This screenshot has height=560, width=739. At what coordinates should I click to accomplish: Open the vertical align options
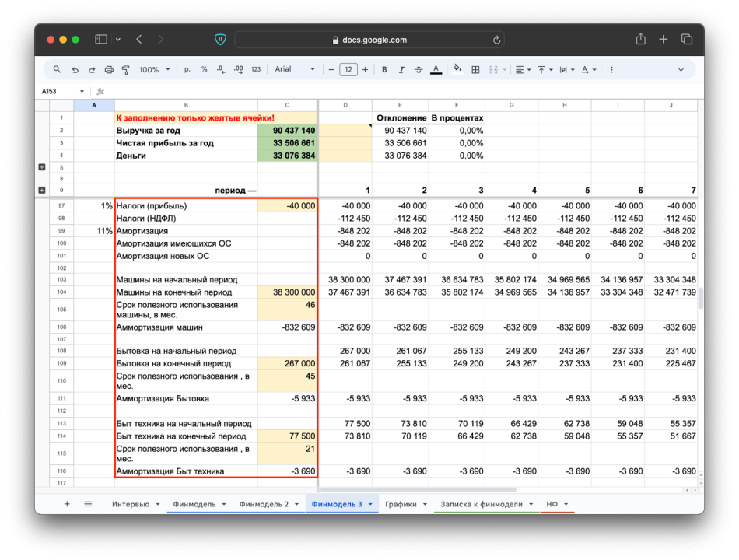pos(545,70)
